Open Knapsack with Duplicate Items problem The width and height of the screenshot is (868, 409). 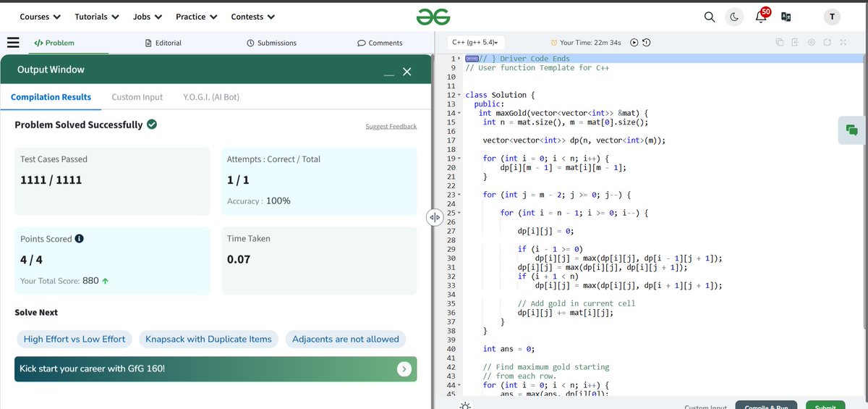(x=208, y=339)
